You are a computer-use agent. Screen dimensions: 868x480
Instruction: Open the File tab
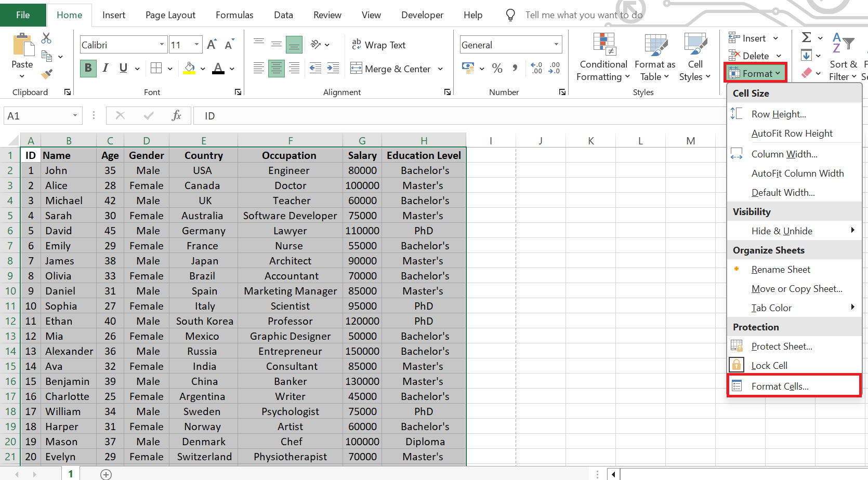23,15
